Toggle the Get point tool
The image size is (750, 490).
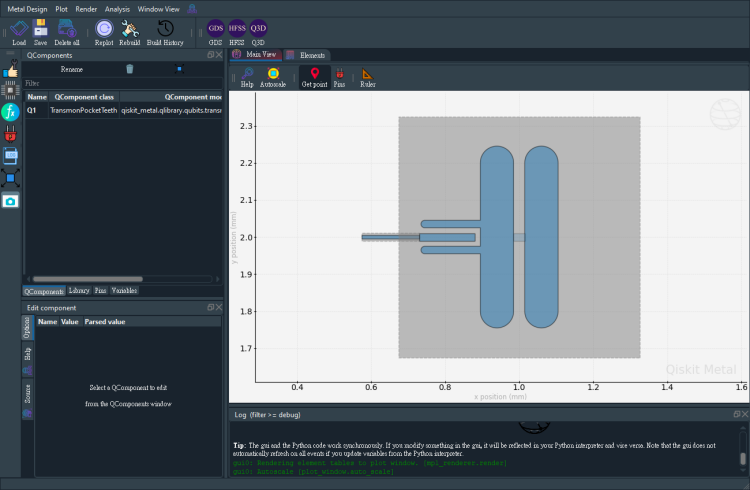(314, 78)
